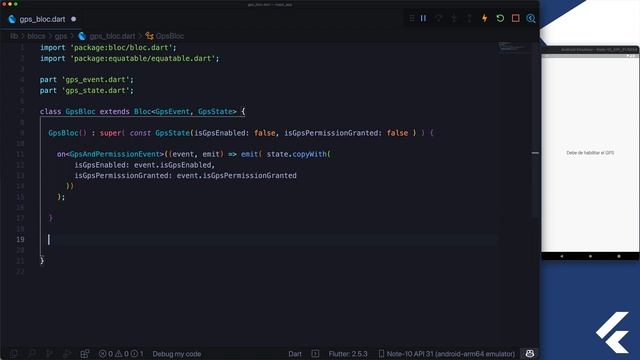Image resolution: width=640 pixels, height=360 pixels.
Task: Click GpsAndPermissionEvent type name
Action: [114, 154]
